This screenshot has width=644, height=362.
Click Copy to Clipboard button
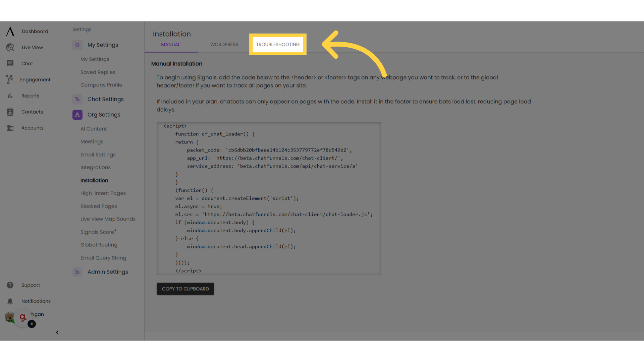[x=185, y=289]
